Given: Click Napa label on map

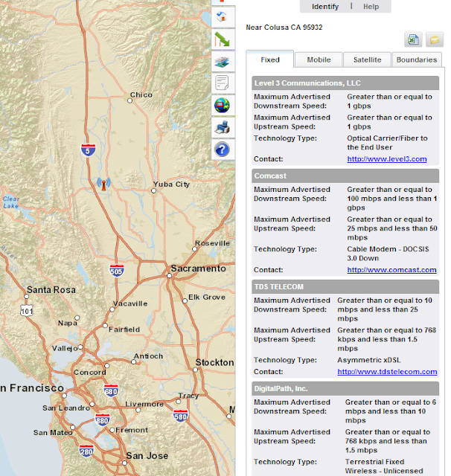Looking at the screenshot, I should click(x=67, y=323).
